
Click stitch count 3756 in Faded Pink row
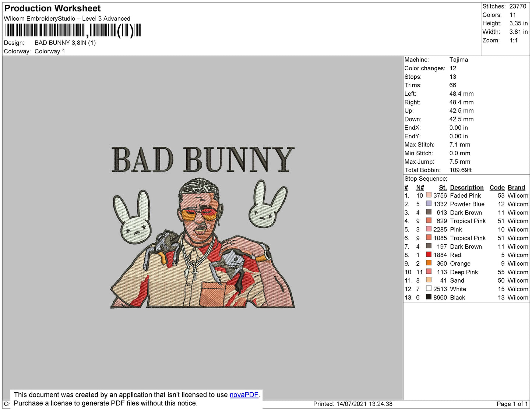pyautogui.click(x=440, y=195)
